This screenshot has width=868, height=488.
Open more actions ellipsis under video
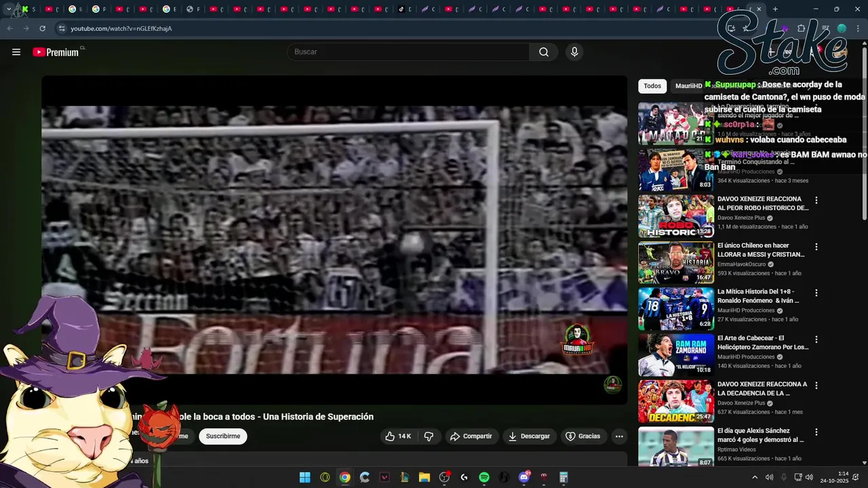[x=619, y=436]
